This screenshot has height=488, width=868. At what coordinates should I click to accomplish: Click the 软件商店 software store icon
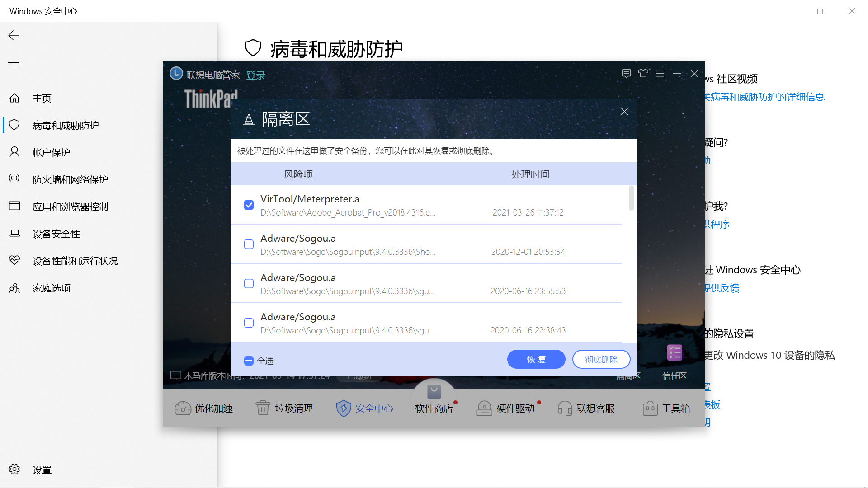[434, 392]
